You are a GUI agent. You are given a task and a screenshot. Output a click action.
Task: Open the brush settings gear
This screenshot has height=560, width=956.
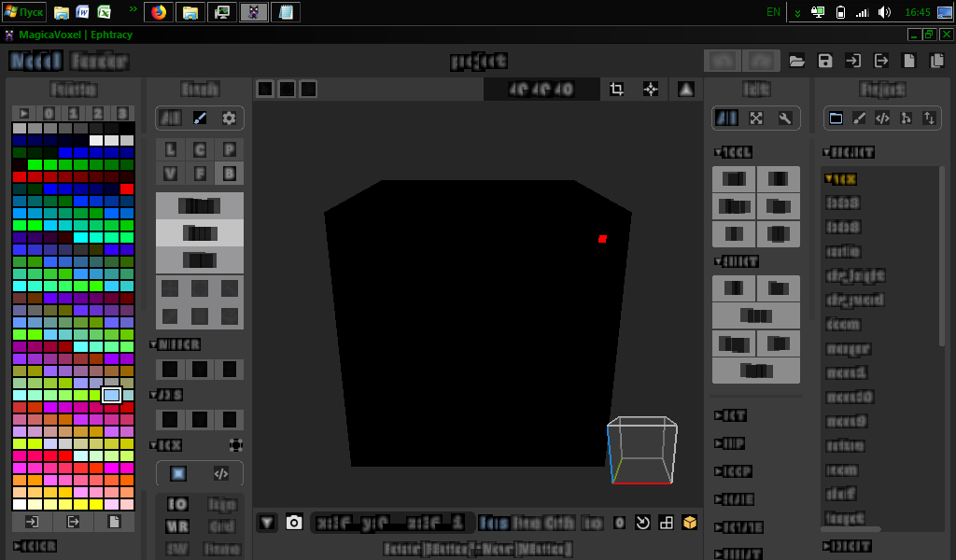pyautogui.click(x=227, y=119)
